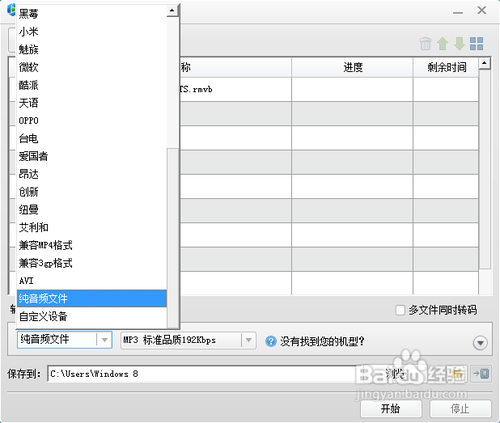Viewport: 500px width, 423px height.
Task: Click dropdown list scroll up arrow
Action: coord(172,11)
